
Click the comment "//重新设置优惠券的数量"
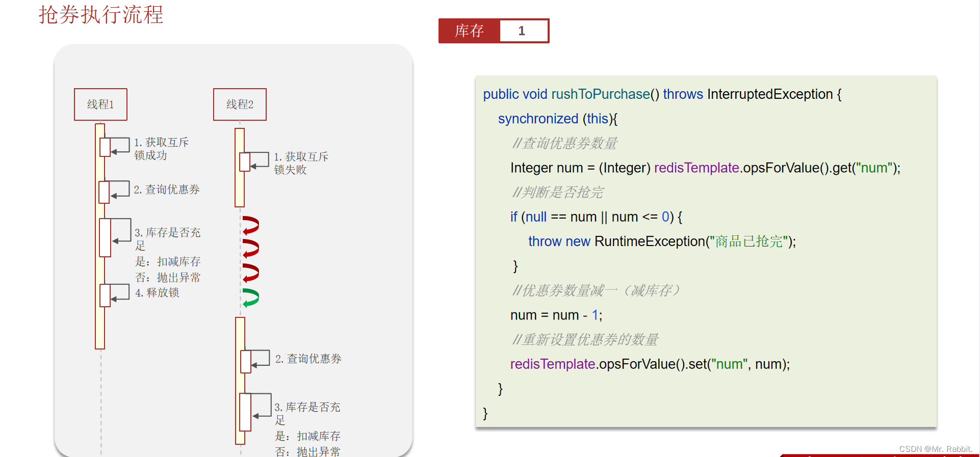(x=585, y=339)
